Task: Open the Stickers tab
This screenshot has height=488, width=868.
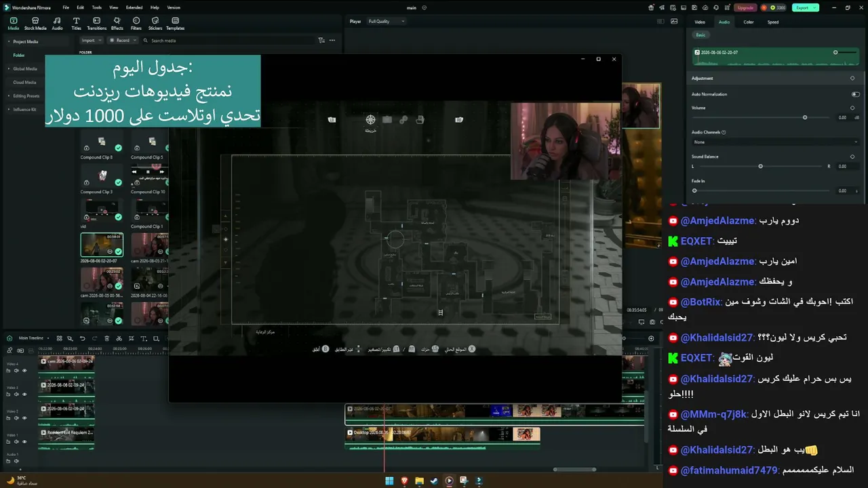Action: click(x=155, y=24)
